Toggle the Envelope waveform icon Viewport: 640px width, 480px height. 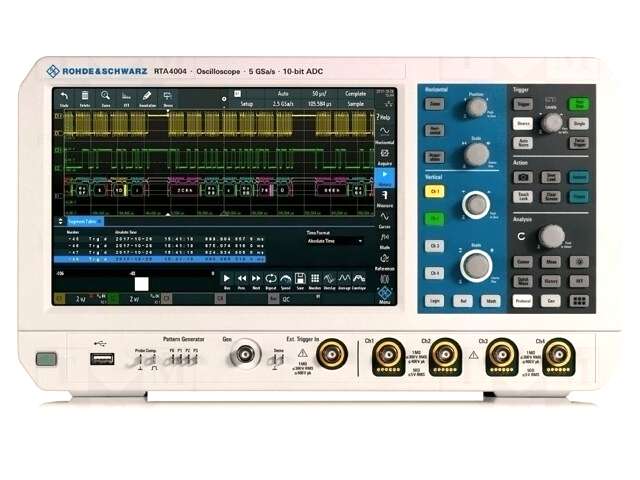coord(359,279)
